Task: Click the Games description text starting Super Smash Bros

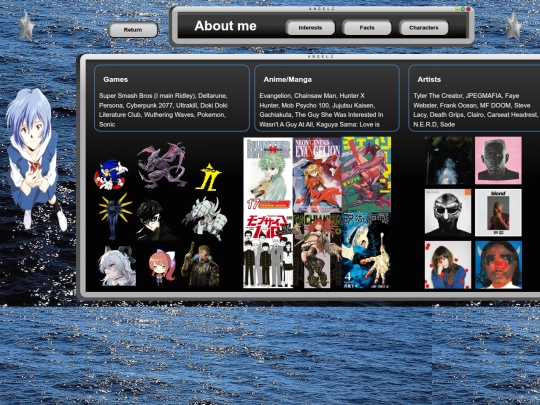Action: pyautogui.click(x=163, y=110)
